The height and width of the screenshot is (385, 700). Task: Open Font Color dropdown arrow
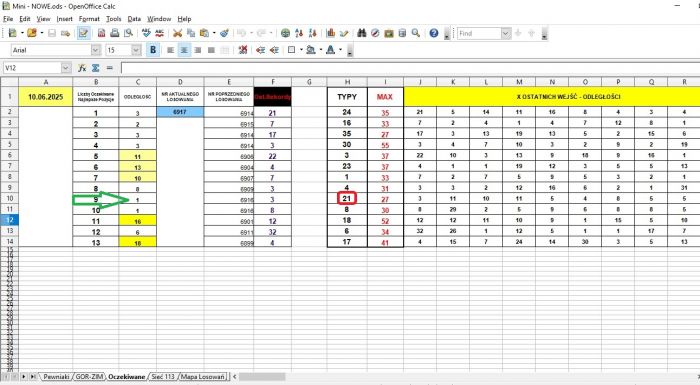coord(340,50)
